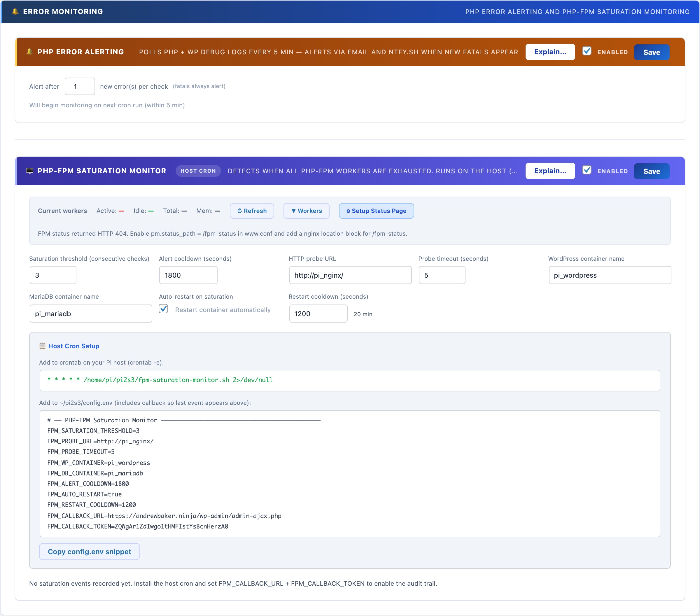Image resolution: width=700 pixels, height=616 pixels.
Task: Click the HOST CRON badge
Action: (198, 171)
